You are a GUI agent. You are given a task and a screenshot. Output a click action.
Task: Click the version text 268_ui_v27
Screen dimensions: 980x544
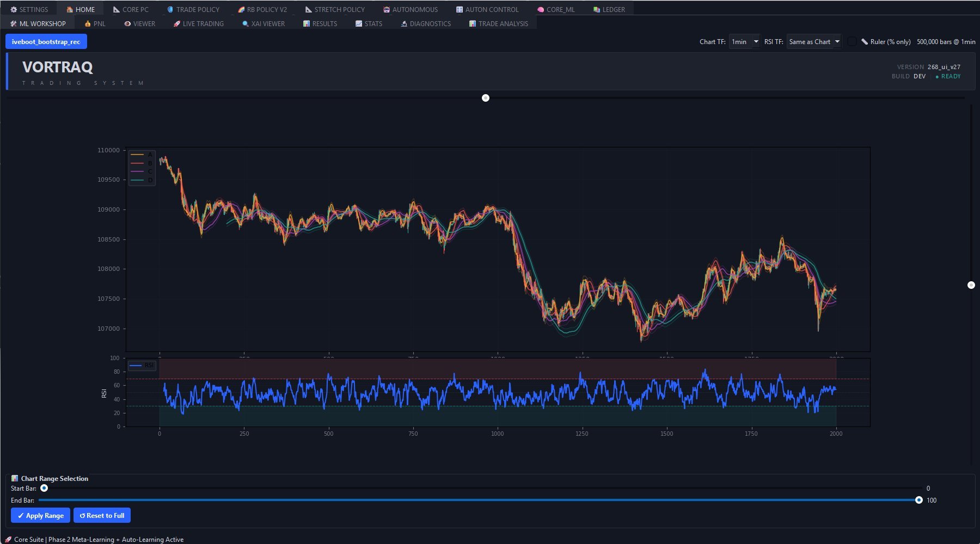(x=944, y=67)
